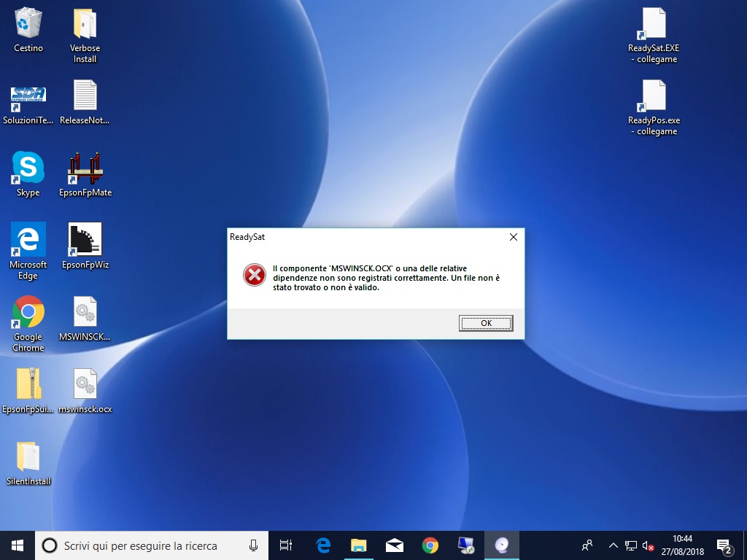This screenshot has height=560, width=747.
Task: Click OK in the ReadySat error dialog
Action: (486, 323)
